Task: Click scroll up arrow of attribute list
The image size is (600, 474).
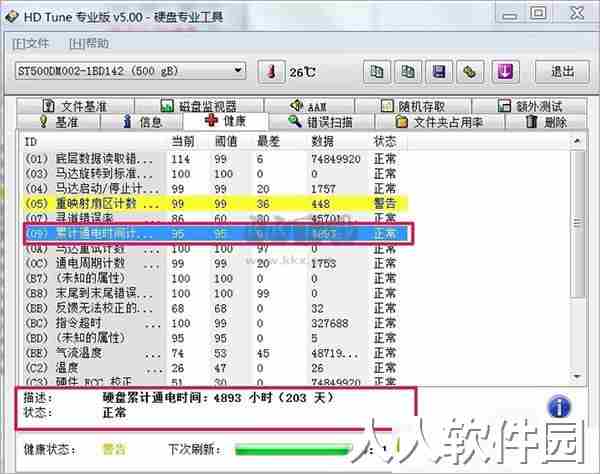Action: [577, 141]
